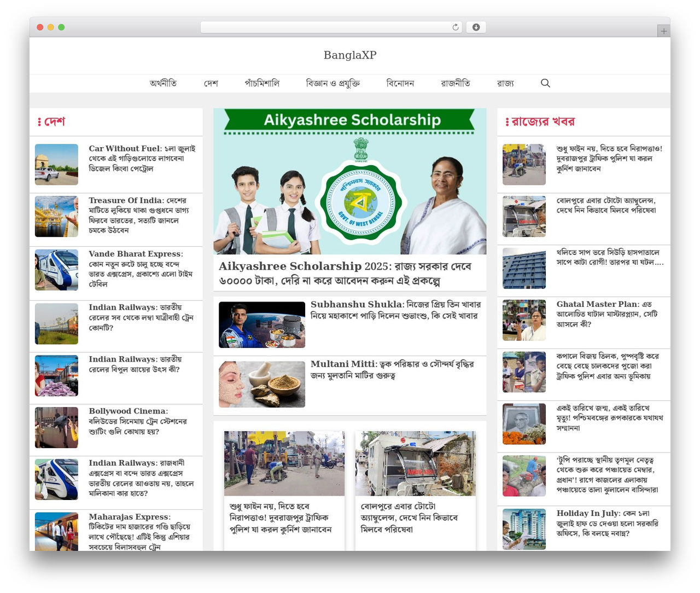Open the Car Without Fuel article headline
Image resolution: width=700 pixels, height=593 pixels.
click(x=142, y=159)
